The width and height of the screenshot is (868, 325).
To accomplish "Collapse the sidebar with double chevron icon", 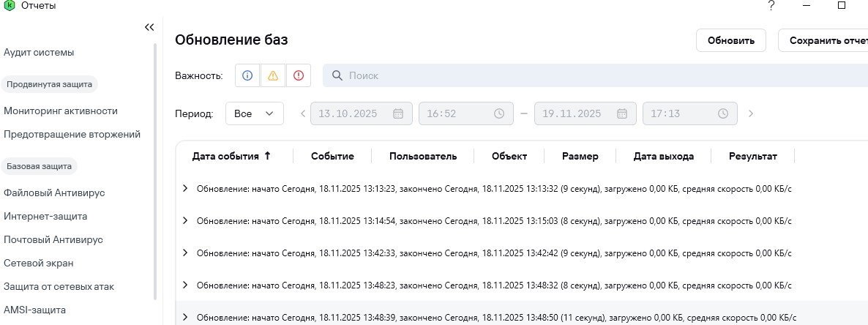I will point(149,27).
